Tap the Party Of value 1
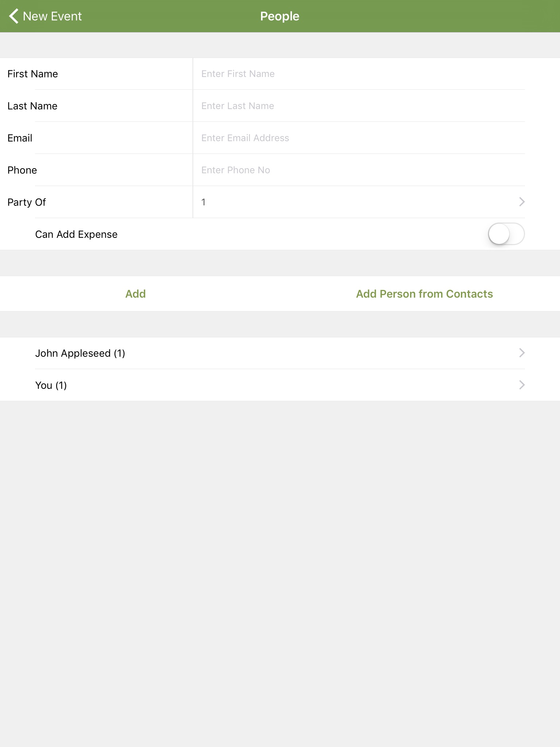The width and height of the screenshot is (560, 747). click(x=203, y=202)
